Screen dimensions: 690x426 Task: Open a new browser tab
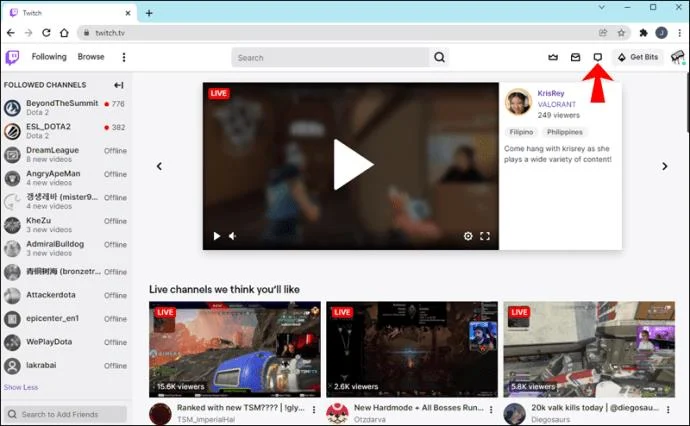coord(149,13)
